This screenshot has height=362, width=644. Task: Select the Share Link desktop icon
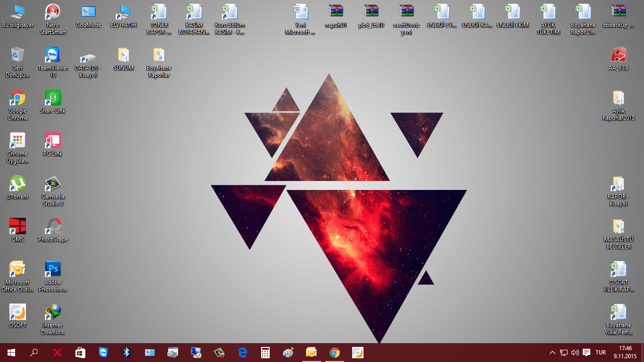click(x=53, y=103)
